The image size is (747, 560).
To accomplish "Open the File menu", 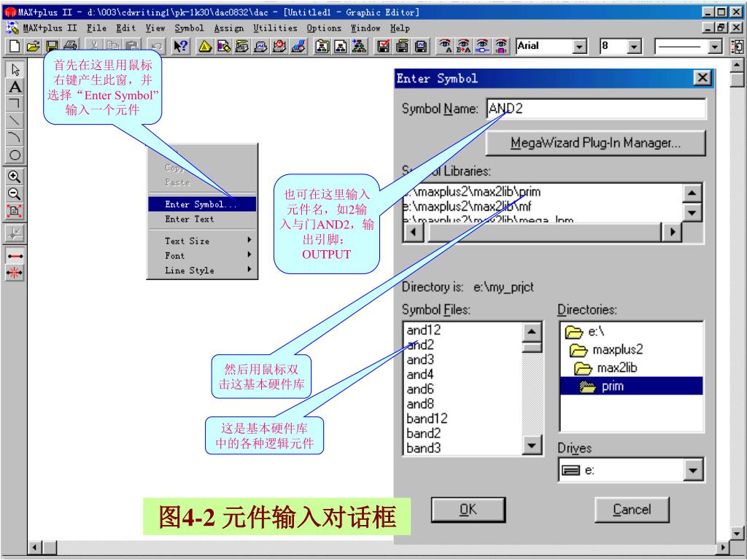I will click(x=97, y=28).
